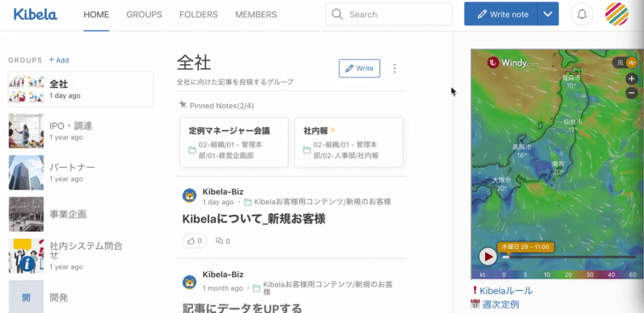Focus the Search input field
The image size is (644, 313).
coord(397,14)
